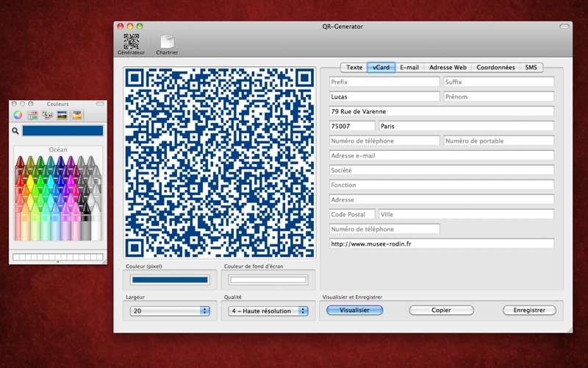Click the Société field

[x=442, y=170]
